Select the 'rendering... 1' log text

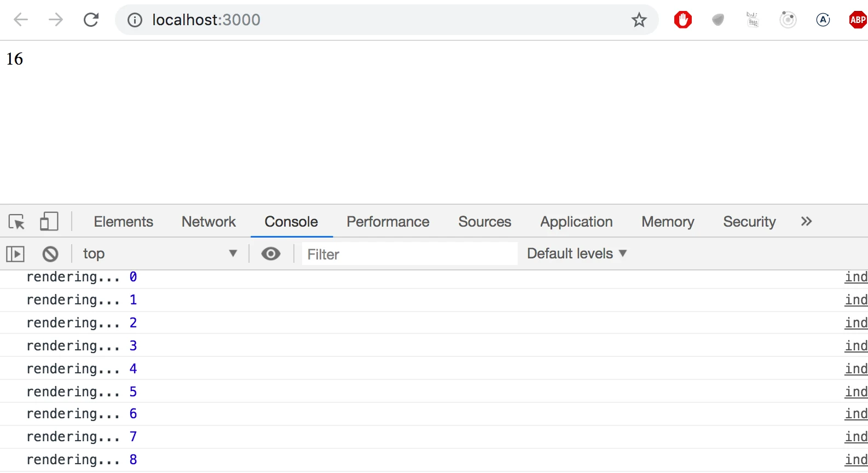click(x=82, y=300)
